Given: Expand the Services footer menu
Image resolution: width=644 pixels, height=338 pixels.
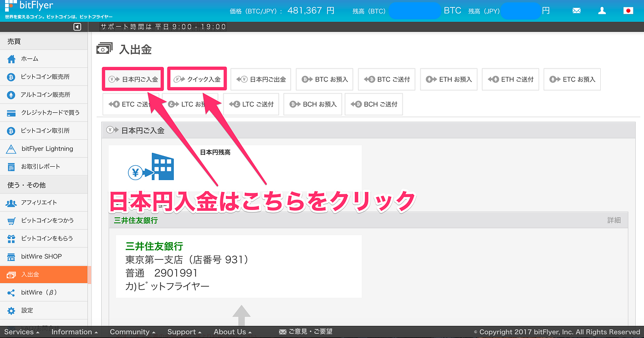Looking at the screenshot, I should [x=22, y=332].
